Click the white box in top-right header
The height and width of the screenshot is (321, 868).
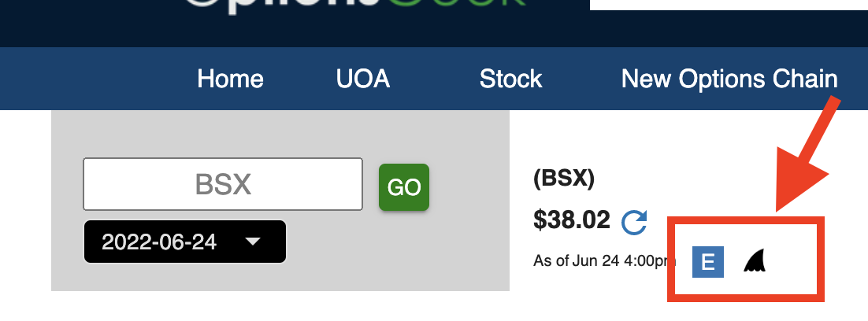click(729, 5)
